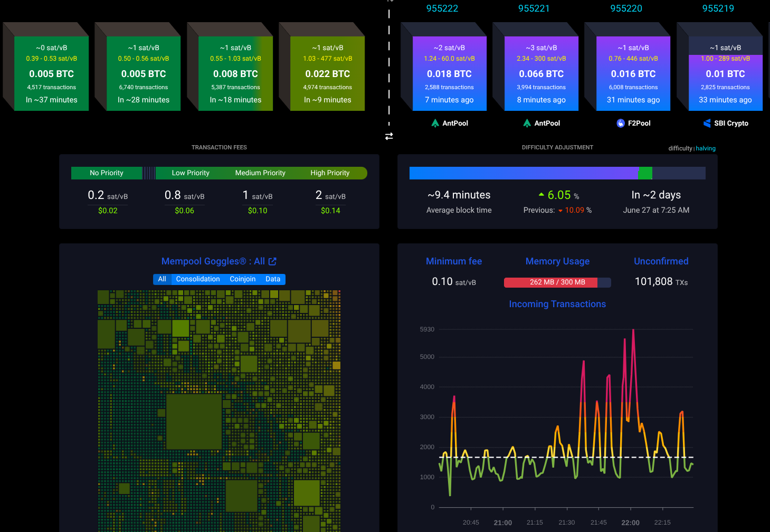Switch to the halving view
Screen dimensions: 770x532
click(706, 148)
